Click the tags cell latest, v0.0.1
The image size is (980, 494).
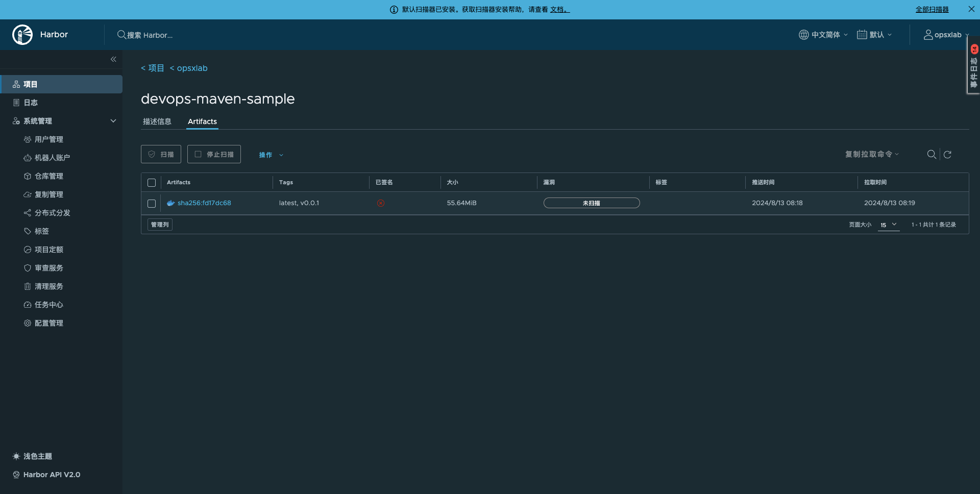click(x=299, y=203)
